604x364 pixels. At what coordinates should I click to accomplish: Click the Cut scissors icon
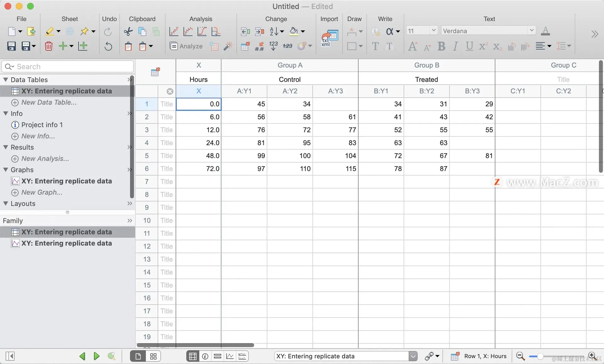coord(128,31)
